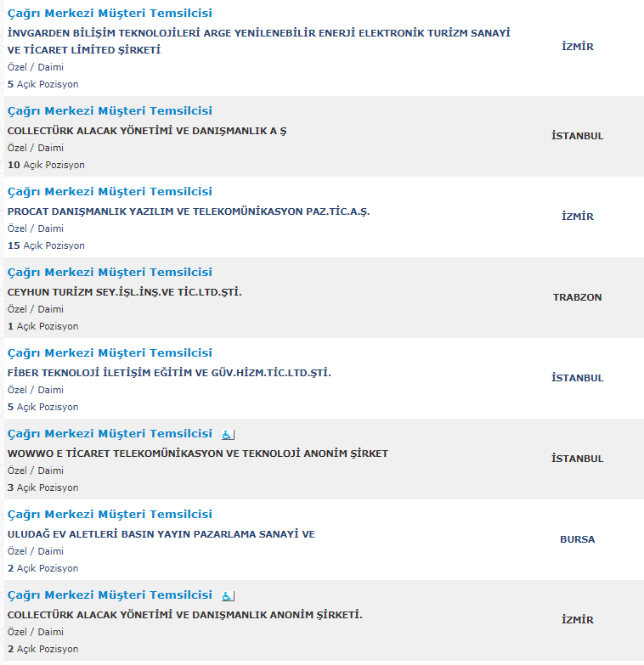Click the 10 Açık Pozisyon text
The width and height of the screenshot is (644, 665).
click(46, 165)
